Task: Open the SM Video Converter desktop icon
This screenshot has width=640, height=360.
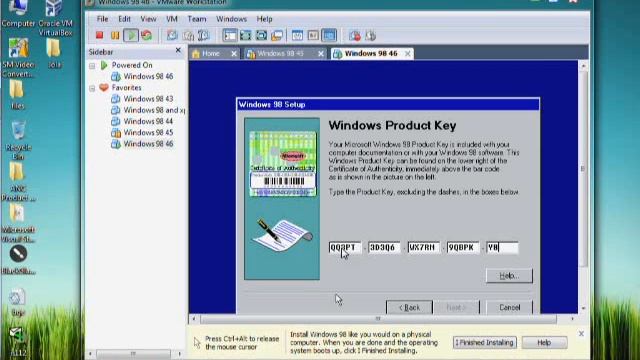Action: 18,58
